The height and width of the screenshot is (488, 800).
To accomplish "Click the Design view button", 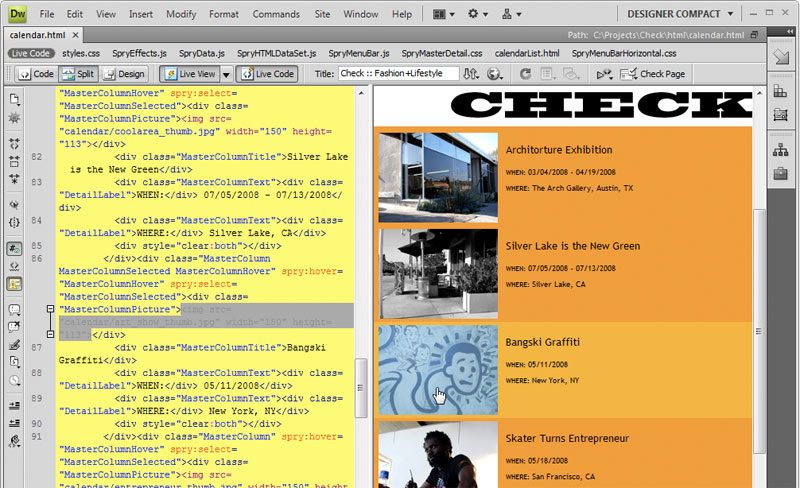I will (x=124, y=74).
